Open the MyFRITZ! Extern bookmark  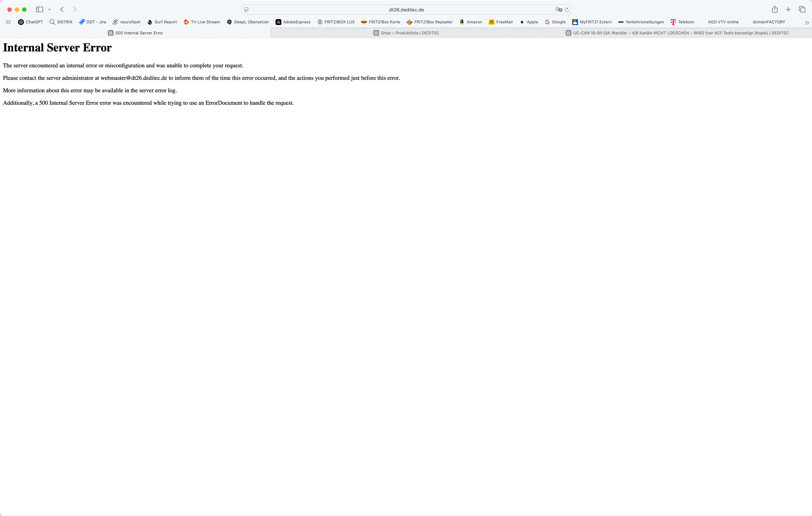(x=592, y=22)
